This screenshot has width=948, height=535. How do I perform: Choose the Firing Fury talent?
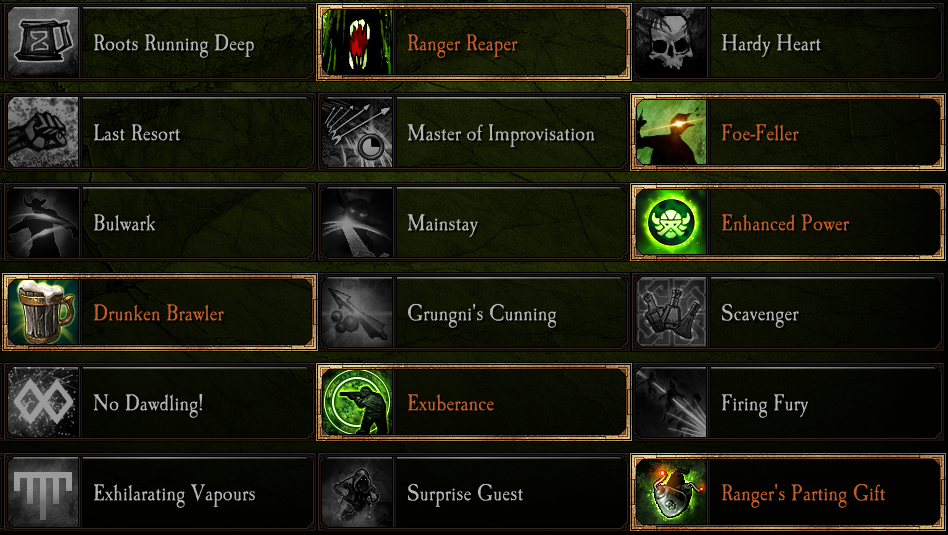[x=788, y=402]
